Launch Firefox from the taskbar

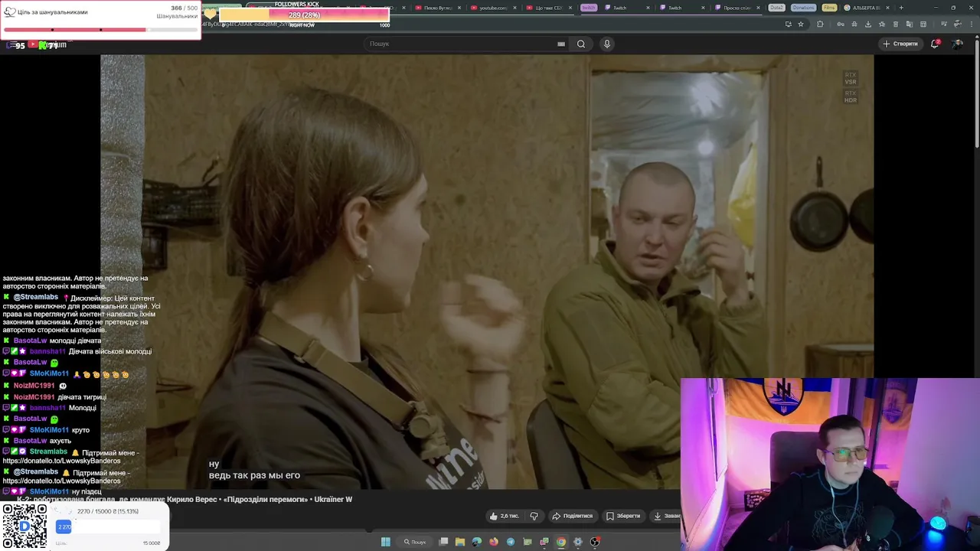494,542
